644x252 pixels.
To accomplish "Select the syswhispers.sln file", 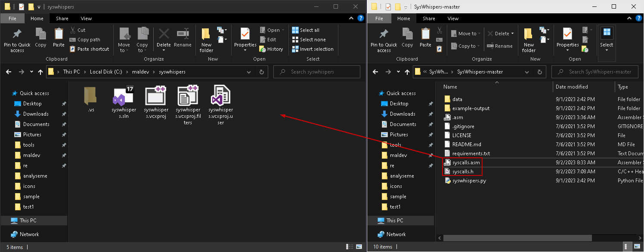I will tap(124, 103).
